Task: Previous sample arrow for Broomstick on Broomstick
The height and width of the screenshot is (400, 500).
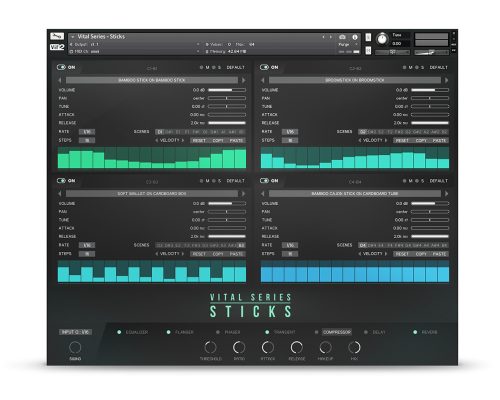Action: 263,80
